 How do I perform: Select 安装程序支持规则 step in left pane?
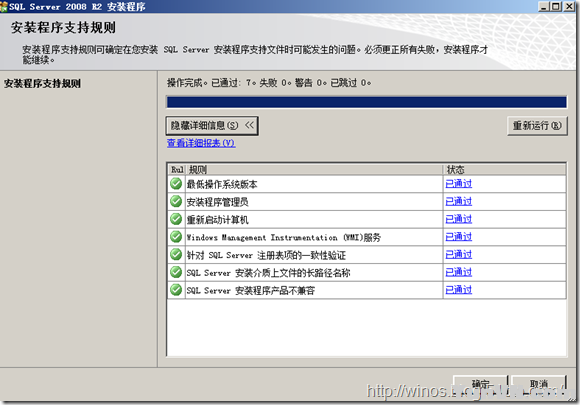tap(42, 84)
